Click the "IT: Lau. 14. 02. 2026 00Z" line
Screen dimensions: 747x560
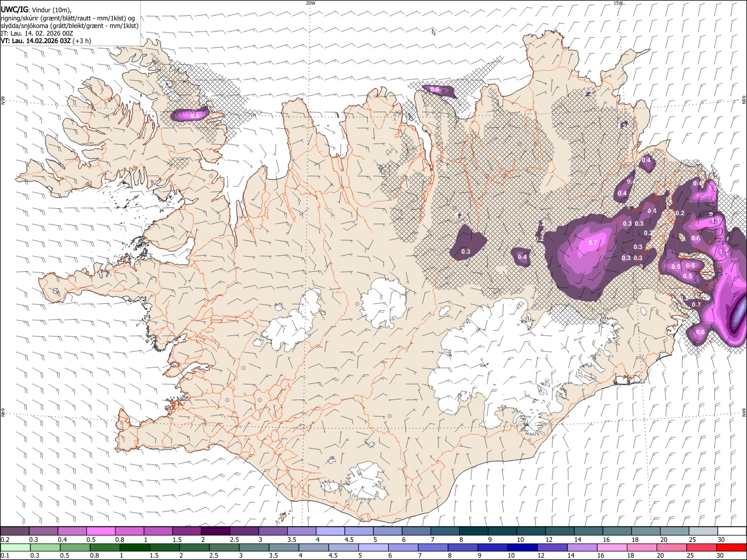[37, 33]
